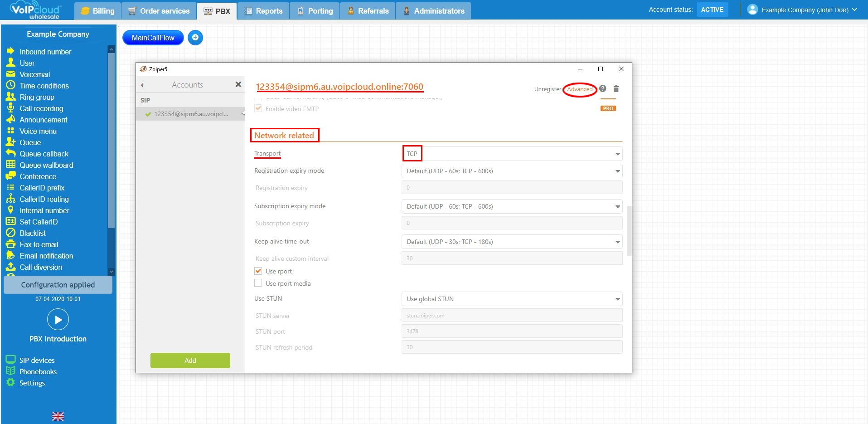
Task: Click Fax to email printer icon
Action: click(10, 244)
